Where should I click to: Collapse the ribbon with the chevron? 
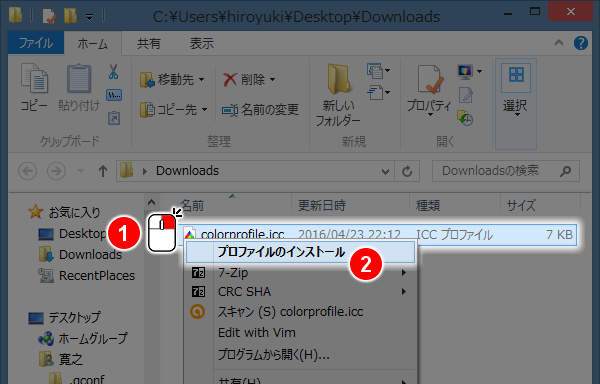click(x=559, y=43)
